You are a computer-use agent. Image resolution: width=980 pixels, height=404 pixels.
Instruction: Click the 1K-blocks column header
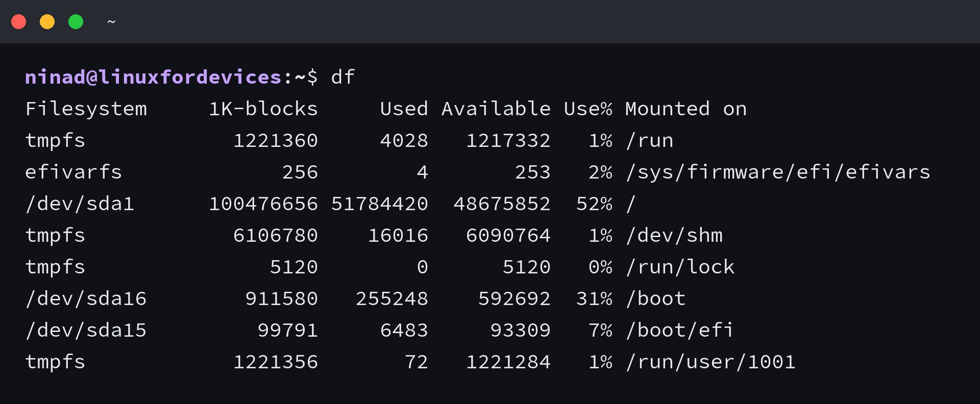coord(263,109)
